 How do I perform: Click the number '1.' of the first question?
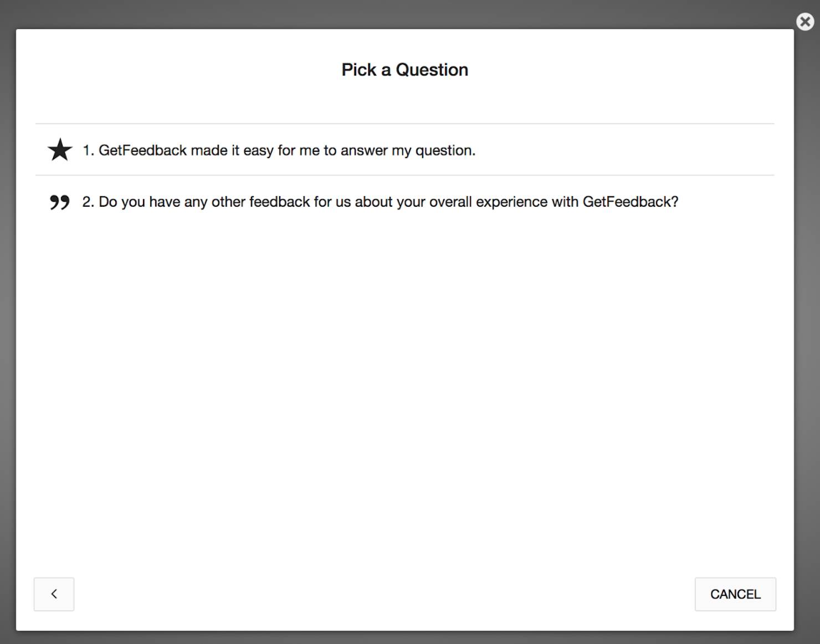tap(89, 150)
